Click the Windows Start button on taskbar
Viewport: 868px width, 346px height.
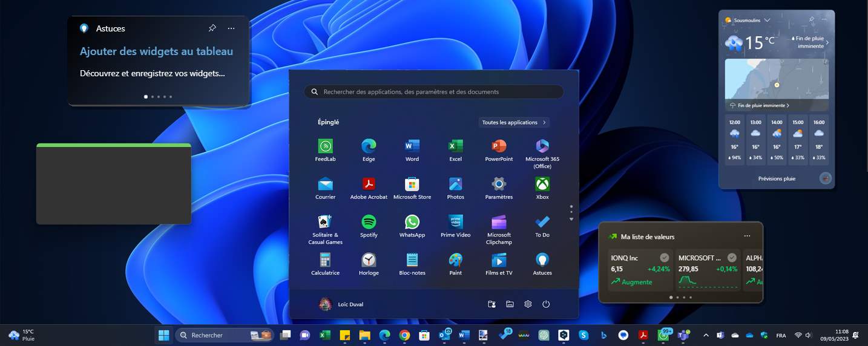click(x=163, y=335)
